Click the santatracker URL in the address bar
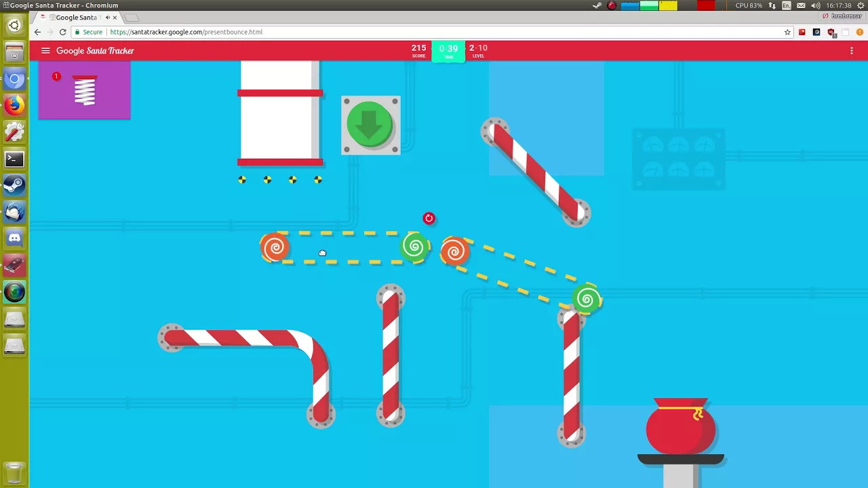Viewport: 868px width, 488px height. coord(186,32)
